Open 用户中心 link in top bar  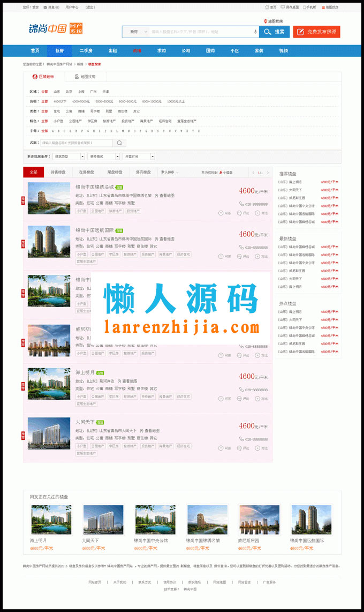[72, 7]
